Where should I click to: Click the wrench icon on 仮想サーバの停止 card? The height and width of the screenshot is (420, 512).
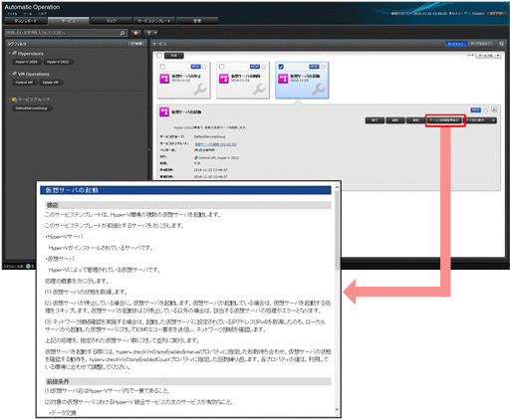coord(200,90)
